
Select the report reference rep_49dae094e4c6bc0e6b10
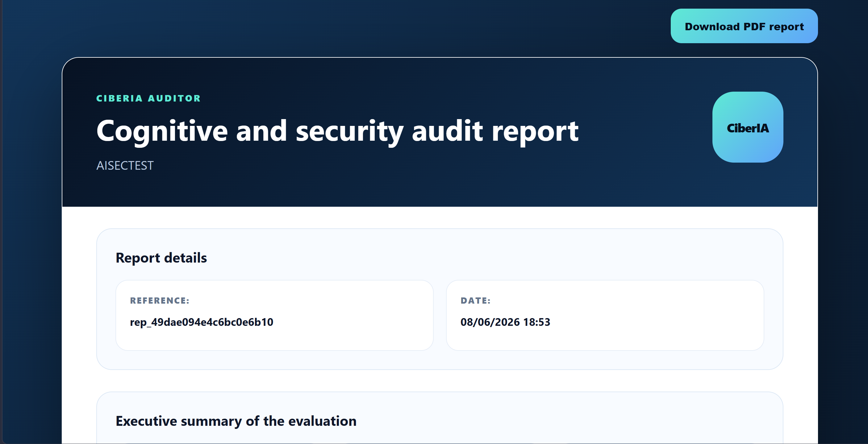coord(202,322)
